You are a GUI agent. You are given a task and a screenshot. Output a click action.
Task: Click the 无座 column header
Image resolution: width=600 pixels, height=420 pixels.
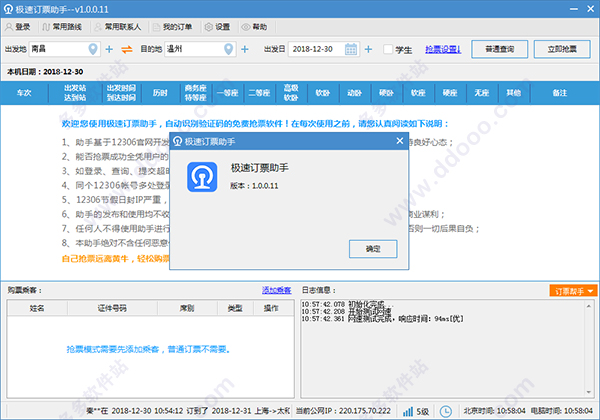(481, 93)
